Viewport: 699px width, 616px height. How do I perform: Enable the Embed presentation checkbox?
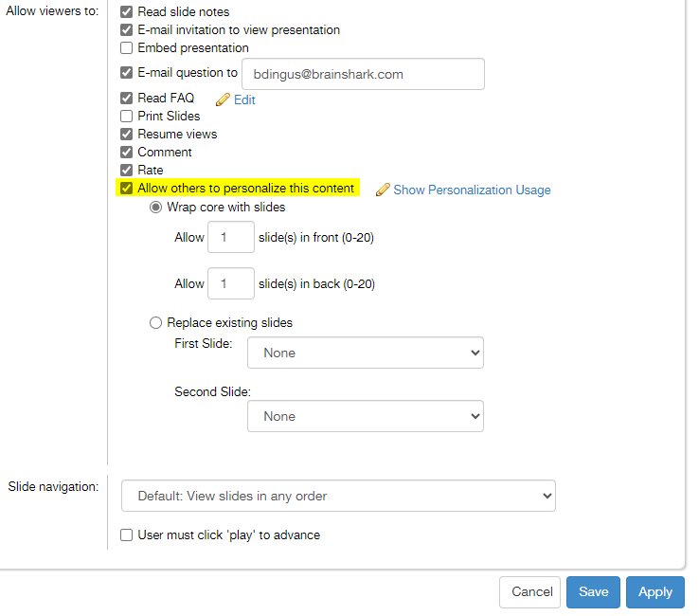tap(127, 48)
